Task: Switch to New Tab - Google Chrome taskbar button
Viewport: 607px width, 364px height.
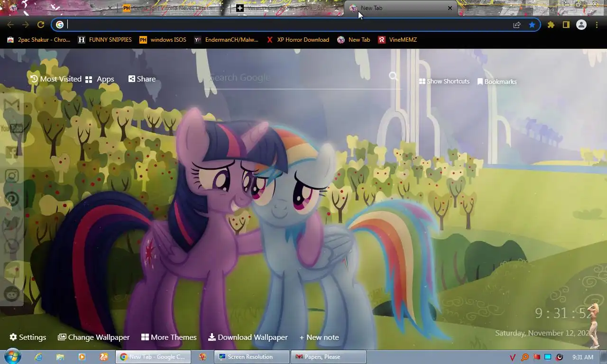Action: [x=153, y=357]
